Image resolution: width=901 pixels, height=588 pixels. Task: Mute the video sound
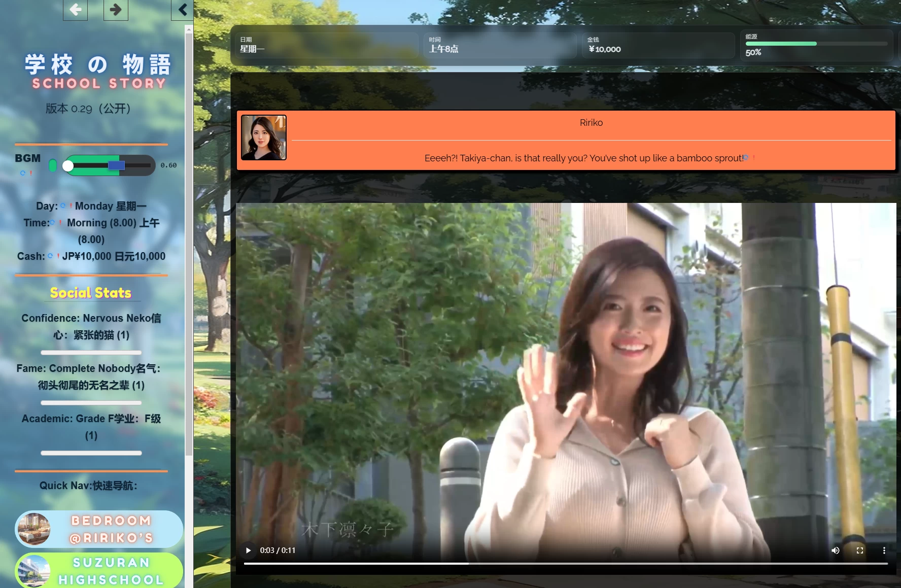835,550
